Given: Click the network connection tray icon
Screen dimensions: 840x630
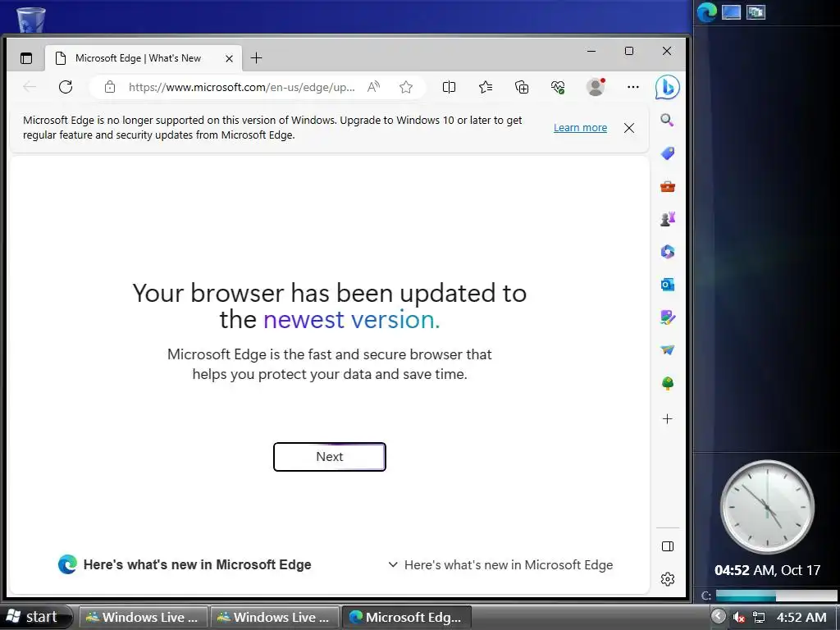Looking at the screenshot, I should pyautogui.click(x=759, y=617).
